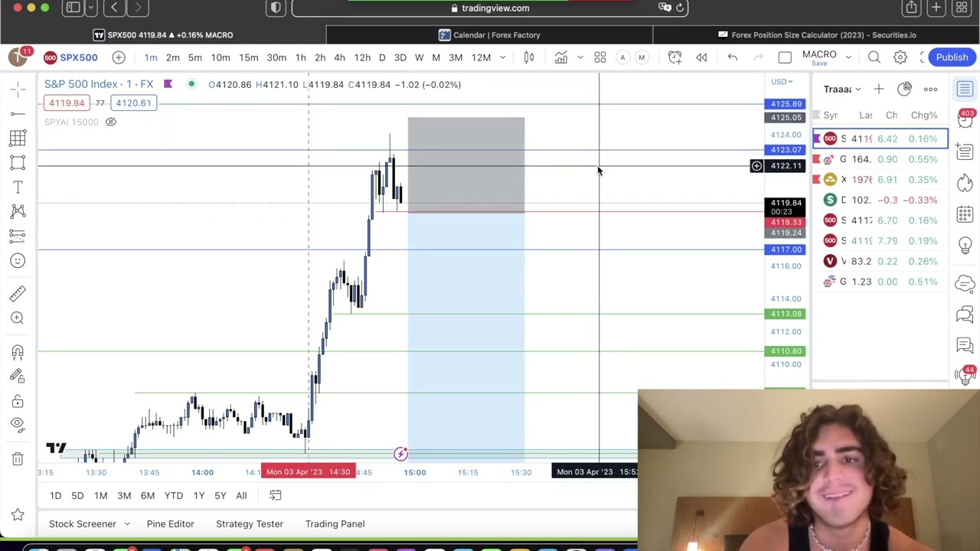Switch to the 1m timeframe
The height and width of the screenshot is (551, 980).
(x=151, y=57)
